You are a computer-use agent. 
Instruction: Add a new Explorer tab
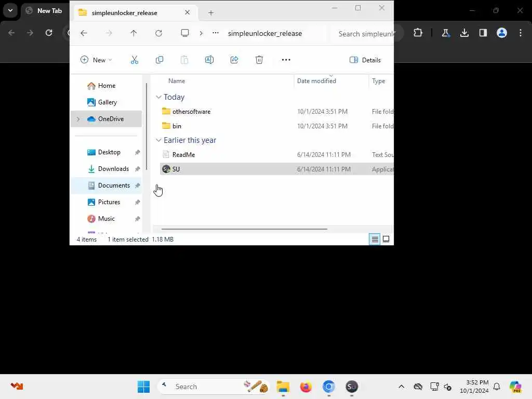(211, 13)
